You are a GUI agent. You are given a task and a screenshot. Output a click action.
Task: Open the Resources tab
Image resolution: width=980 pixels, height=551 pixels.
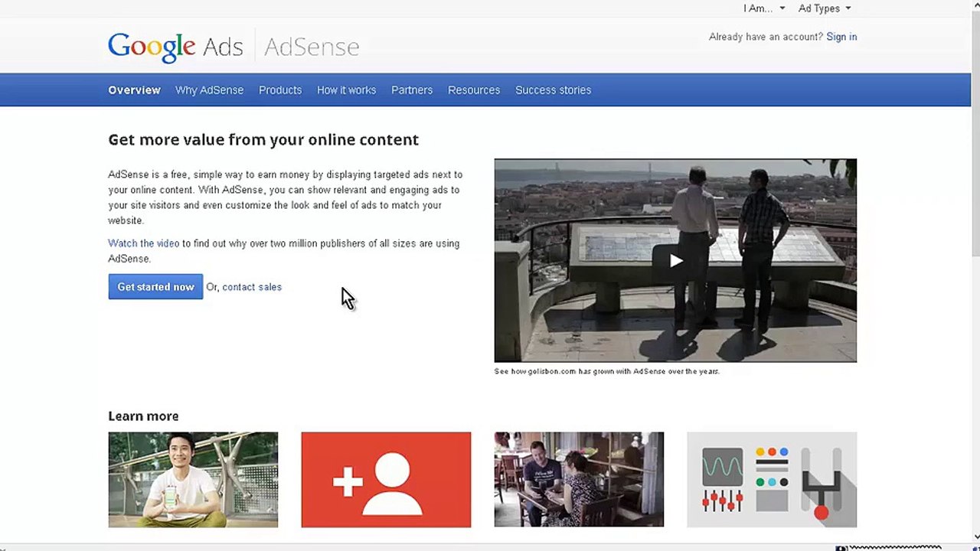(474, 90)
